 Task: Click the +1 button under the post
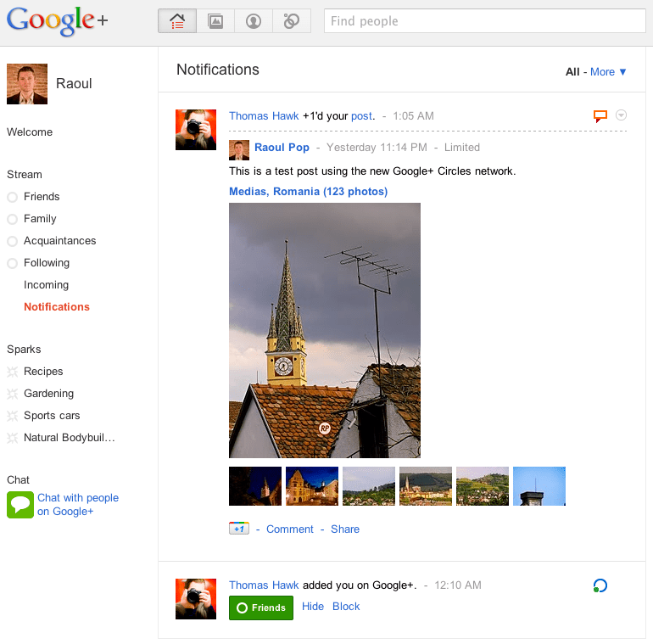coord(238,529)
